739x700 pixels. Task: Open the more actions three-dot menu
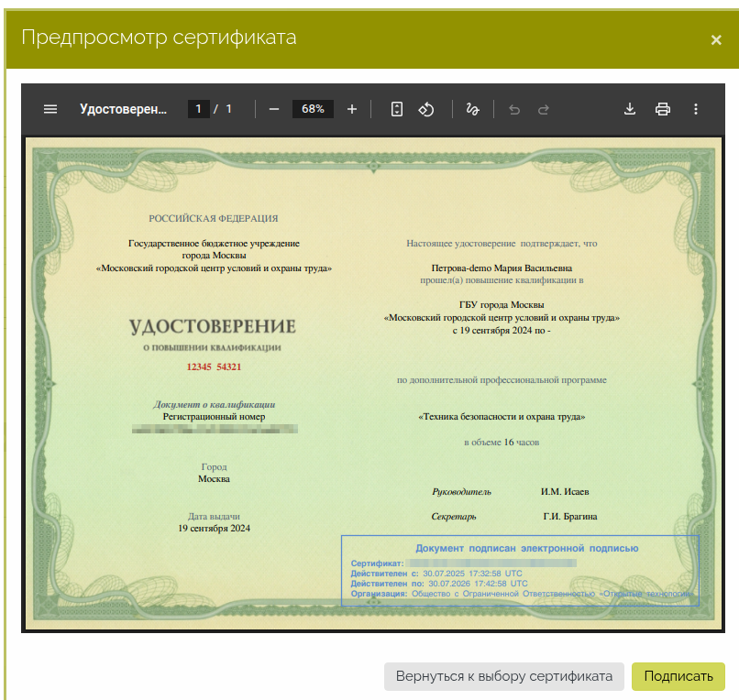point(696,109)
